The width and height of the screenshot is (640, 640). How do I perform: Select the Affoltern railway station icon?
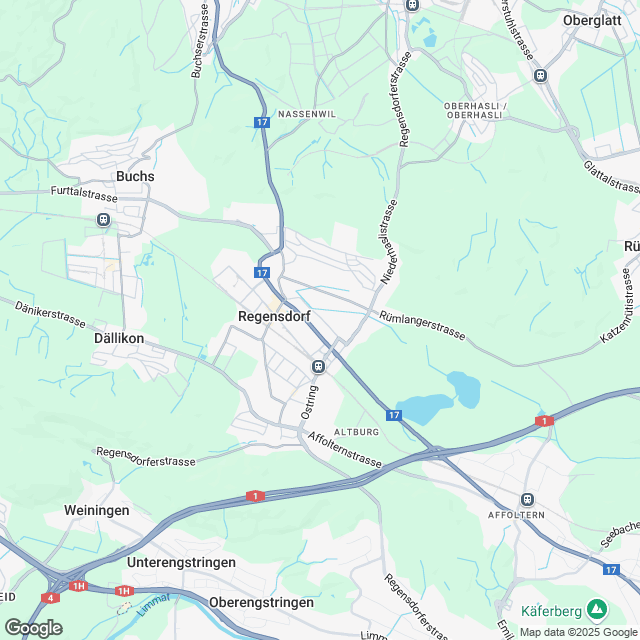(x=527, y=499)
